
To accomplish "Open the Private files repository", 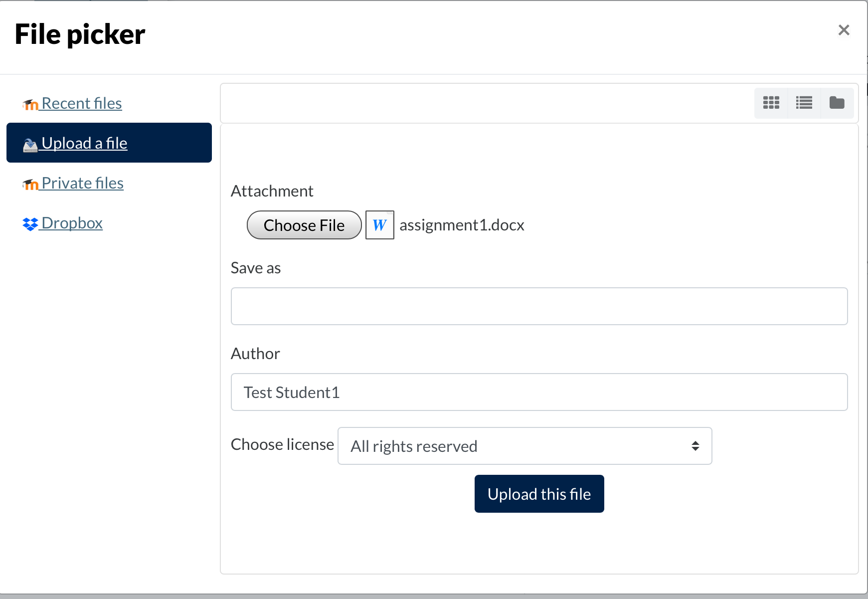I will pos(73,183).
